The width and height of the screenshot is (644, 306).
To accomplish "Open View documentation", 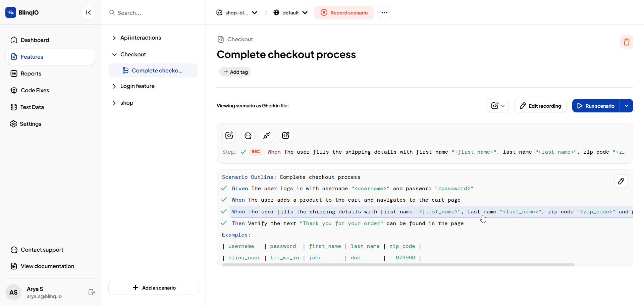I will tap(42, 266).
